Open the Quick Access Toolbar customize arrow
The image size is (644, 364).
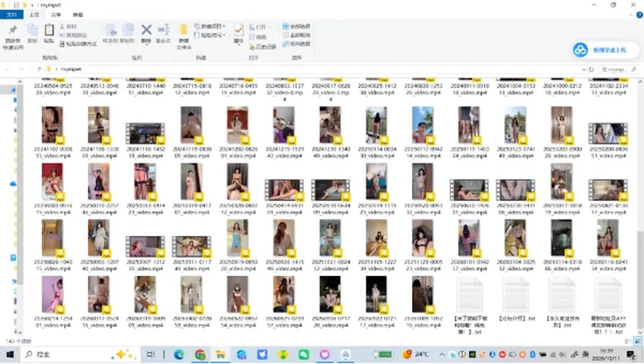point(32,5)
